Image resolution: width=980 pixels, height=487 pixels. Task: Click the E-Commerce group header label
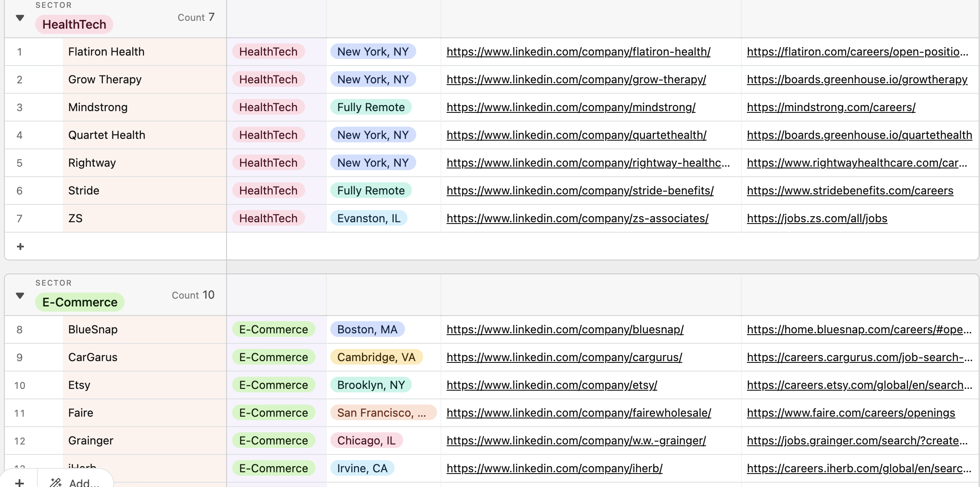click(x=80, y=302)
